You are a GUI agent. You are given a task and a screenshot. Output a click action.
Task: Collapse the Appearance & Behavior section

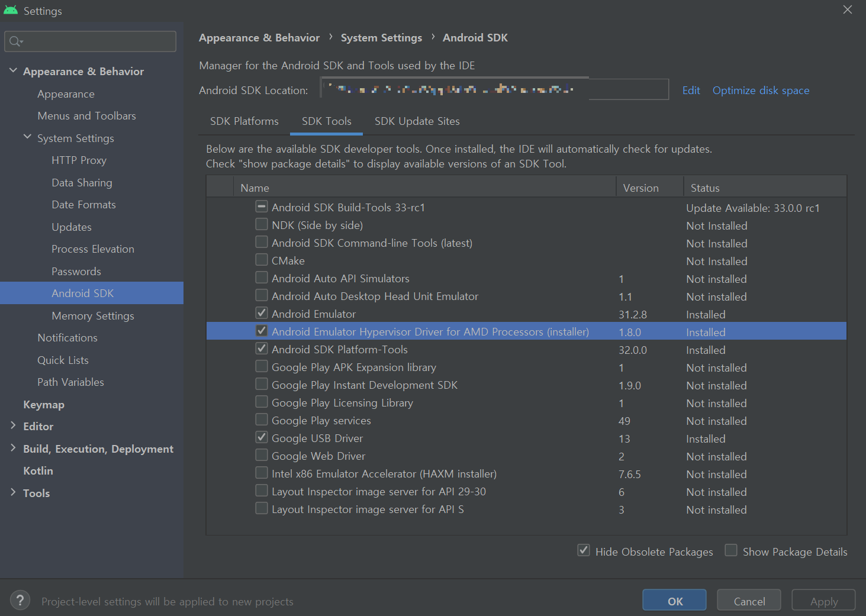pos(13,70)
